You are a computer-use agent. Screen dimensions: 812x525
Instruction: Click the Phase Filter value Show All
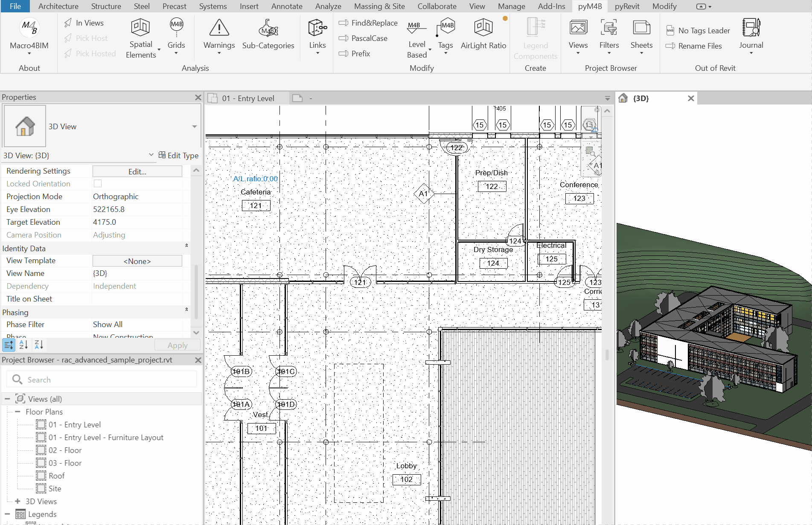[x=108, y=325]
